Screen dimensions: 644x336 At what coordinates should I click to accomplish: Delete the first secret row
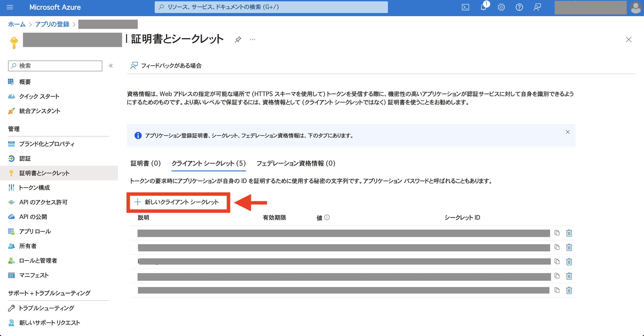click(x=569, y=233)
